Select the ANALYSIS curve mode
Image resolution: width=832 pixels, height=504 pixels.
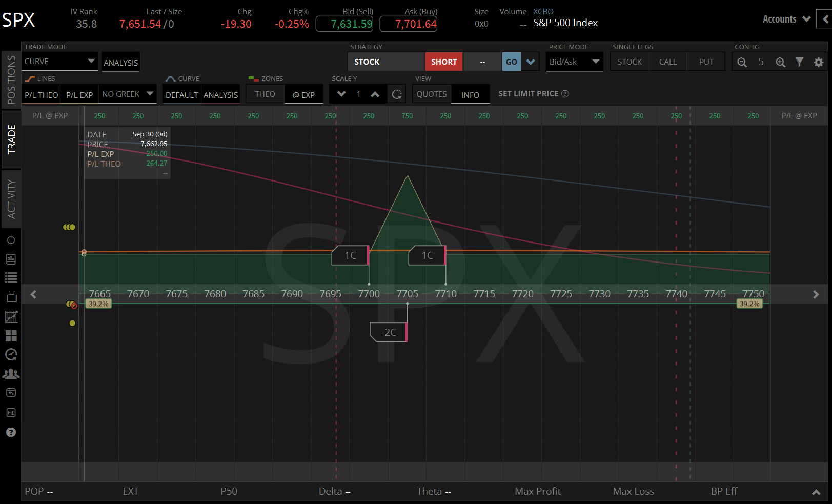click(220, 95)
